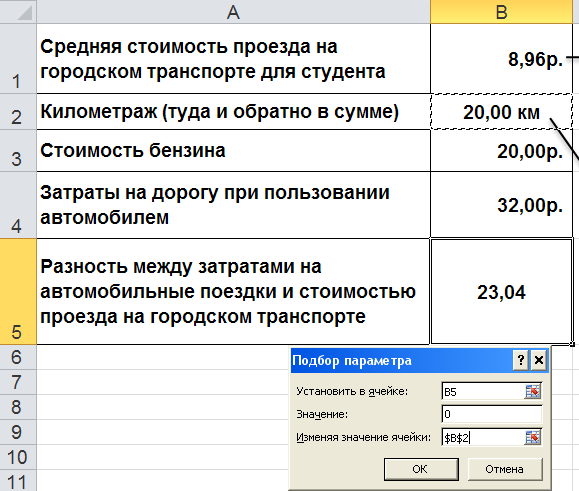Select cell with value 8,96р.
This screenshot has height=491, width=579.
coord(501,59)
